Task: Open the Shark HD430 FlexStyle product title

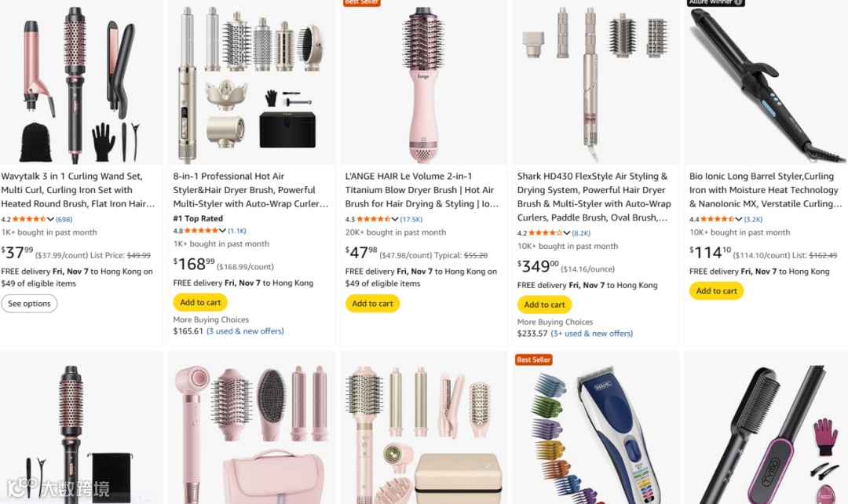Action: click(594, 197)
